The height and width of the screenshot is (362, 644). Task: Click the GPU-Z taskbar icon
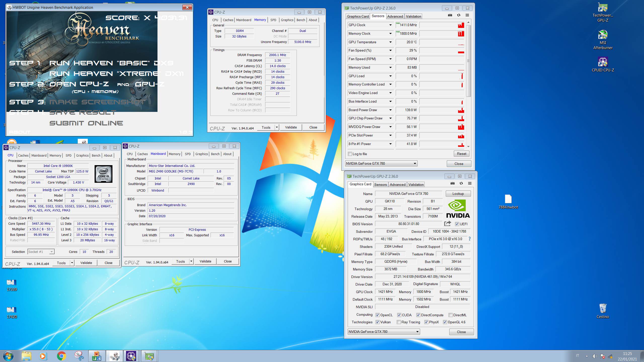[149, 356]
